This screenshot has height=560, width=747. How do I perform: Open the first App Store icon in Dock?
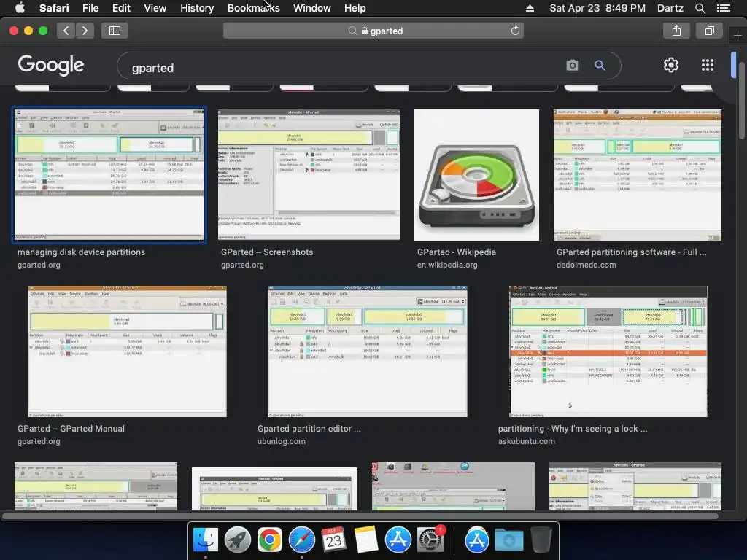[398, 540]
